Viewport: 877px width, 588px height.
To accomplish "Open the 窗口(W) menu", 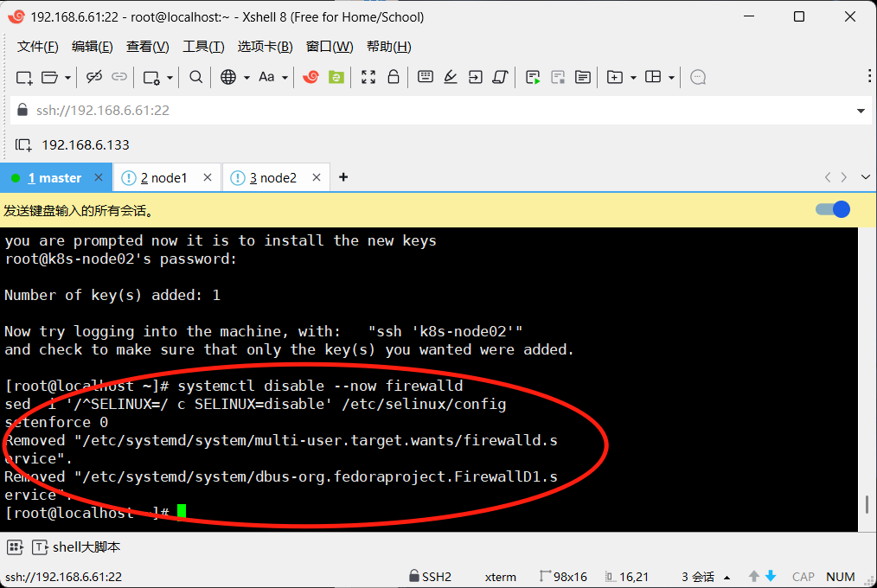I will pos(330,47).
